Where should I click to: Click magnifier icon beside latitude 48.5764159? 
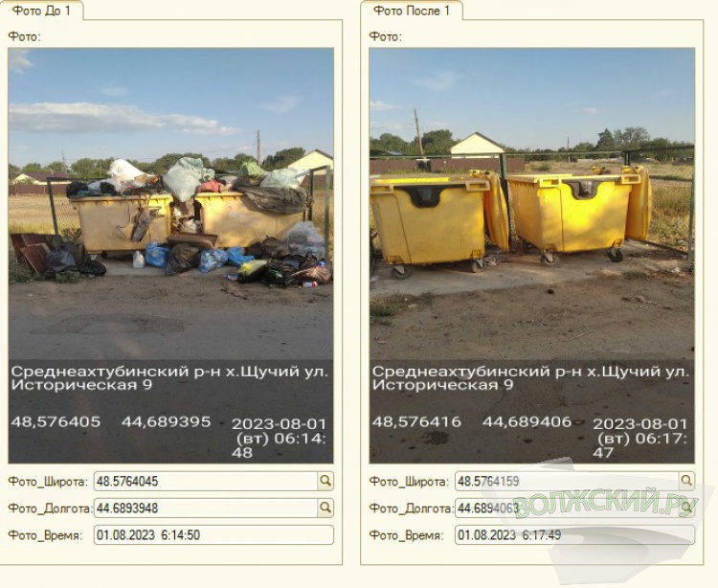[686, 481]
